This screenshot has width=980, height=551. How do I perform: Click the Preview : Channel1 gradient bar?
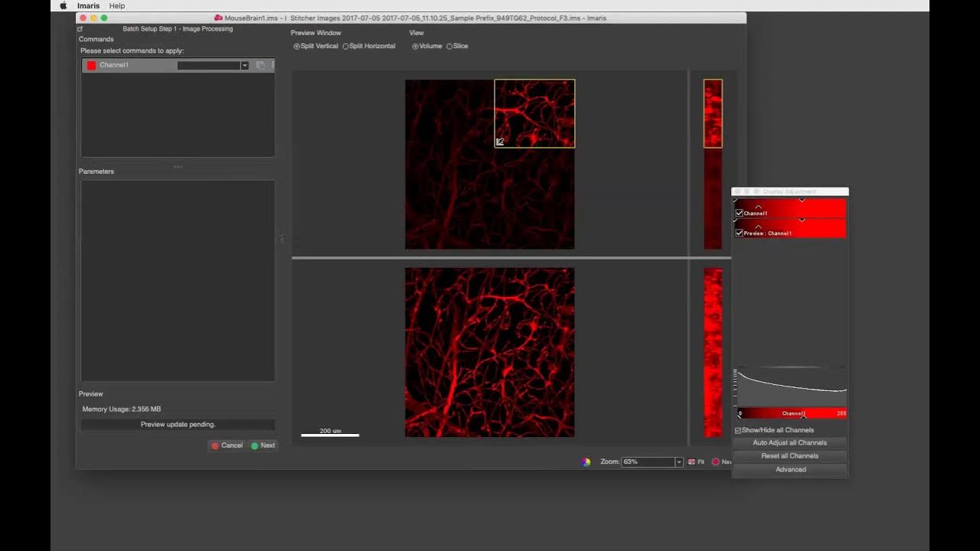click(x=791, y=228)
